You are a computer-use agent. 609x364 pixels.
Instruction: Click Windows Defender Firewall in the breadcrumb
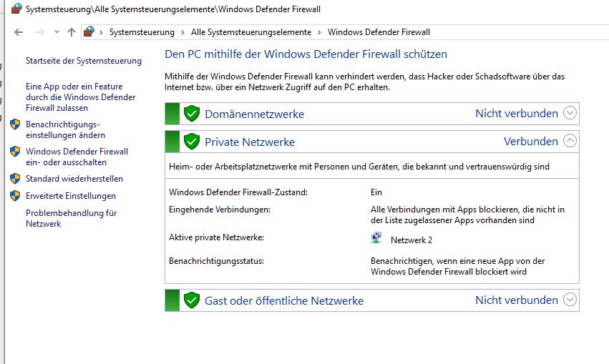click(379, 32)
